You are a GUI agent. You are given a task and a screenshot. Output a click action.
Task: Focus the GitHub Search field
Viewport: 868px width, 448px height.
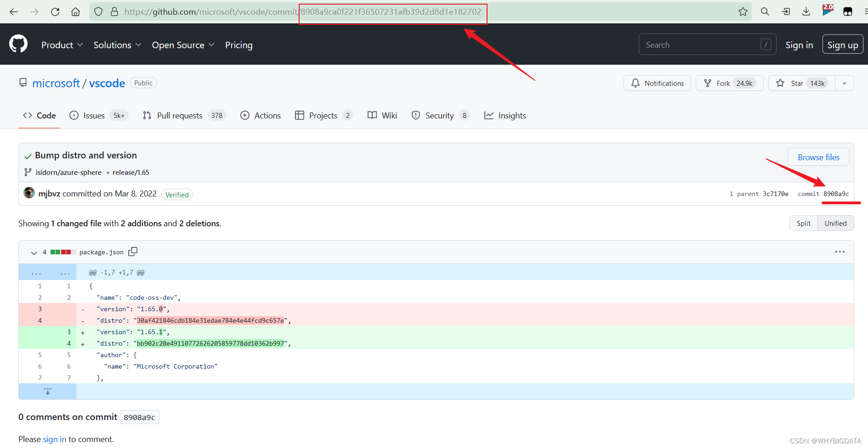707,45
